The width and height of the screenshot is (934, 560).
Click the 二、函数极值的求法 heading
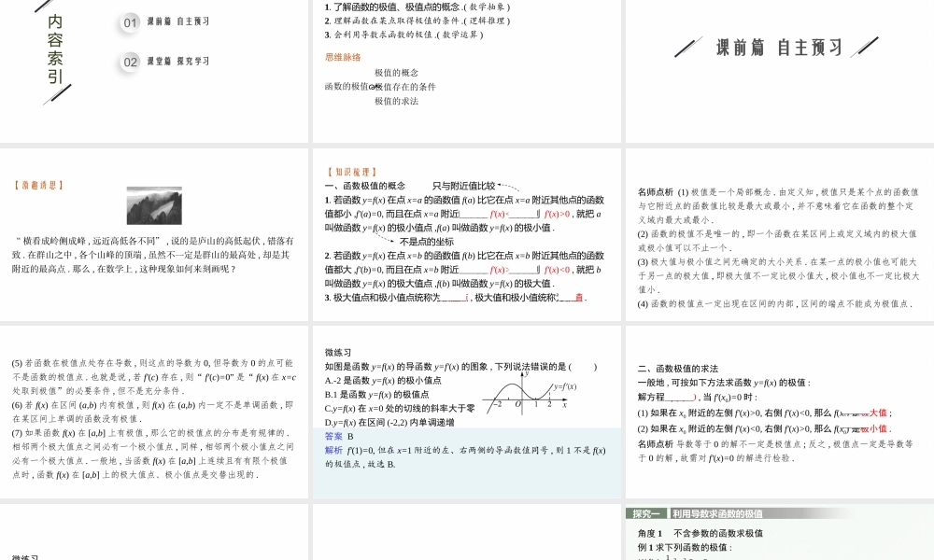point(677,369)
